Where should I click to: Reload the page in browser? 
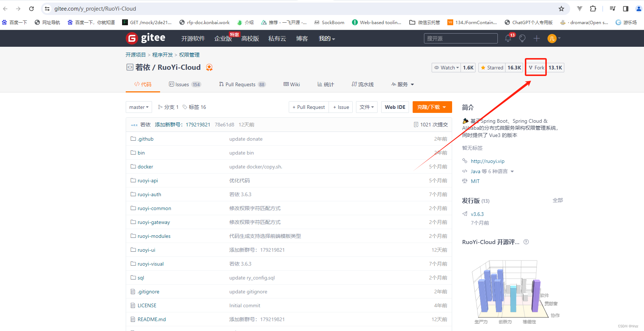(x=31, y=9)
